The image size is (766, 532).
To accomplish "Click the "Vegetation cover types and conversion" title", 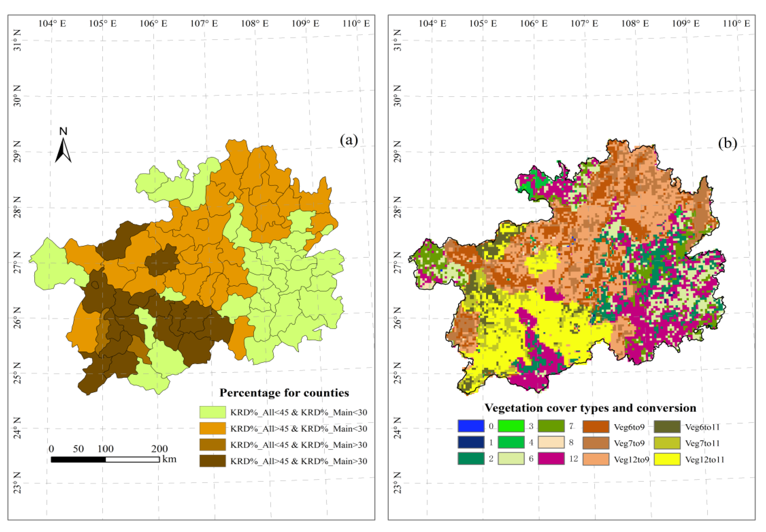I will (590, 408).
